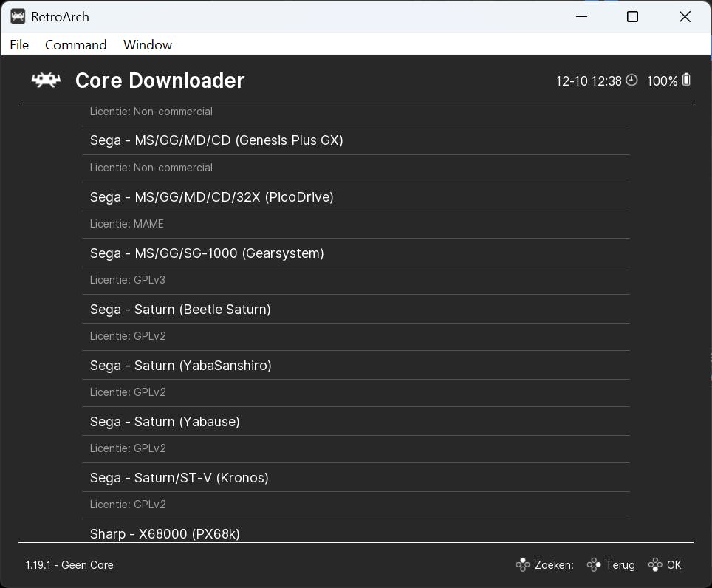Screen dimensions: 712x588
Task: Choose Sega - MS/GG/SG-1000 (Gearsystem) entry
Action: pos(207,253)
